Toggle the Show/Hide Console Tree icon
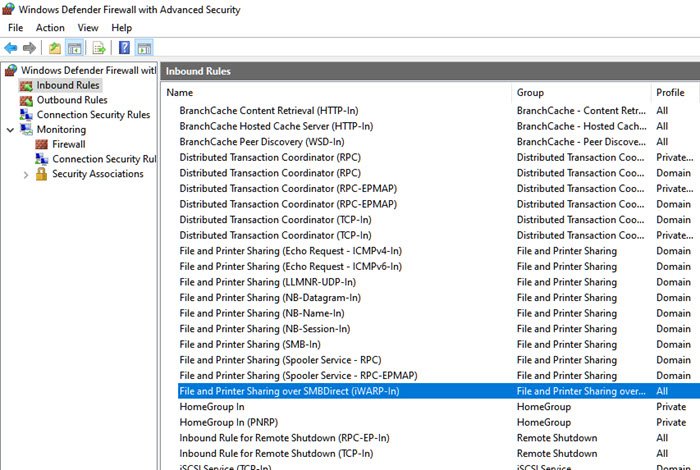The image size is (700, 470). pos(74,47)
